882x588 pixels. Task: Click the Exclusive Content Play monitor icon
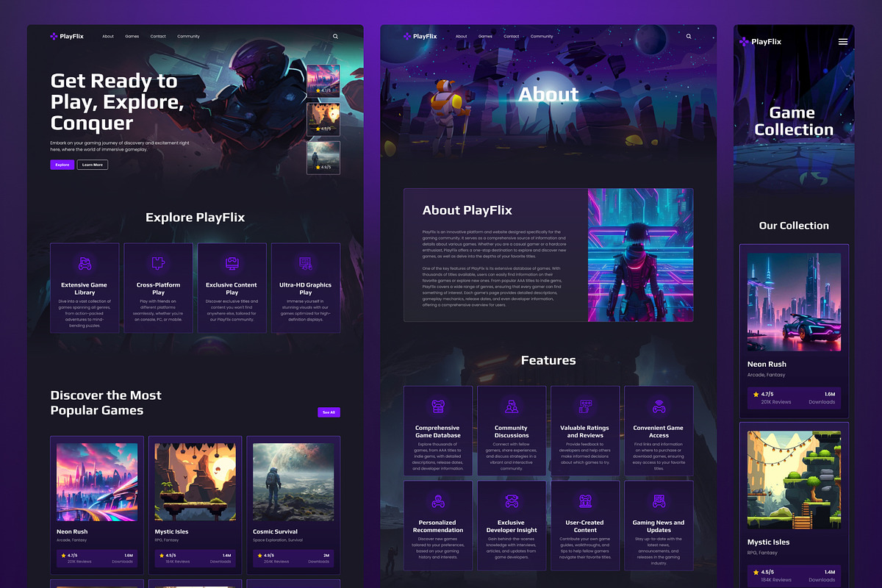(x=232, y=263)
